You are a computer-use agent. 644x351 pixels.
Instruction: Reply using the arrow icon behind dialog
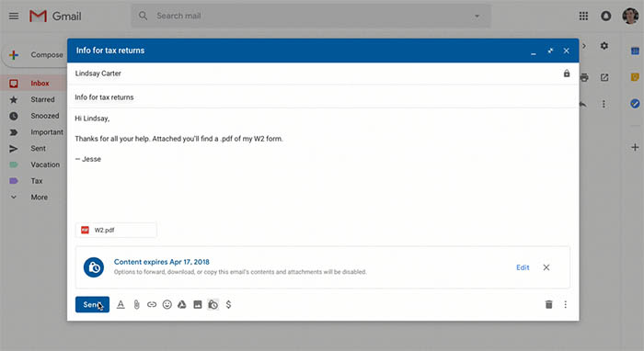(x=583, y=104)
